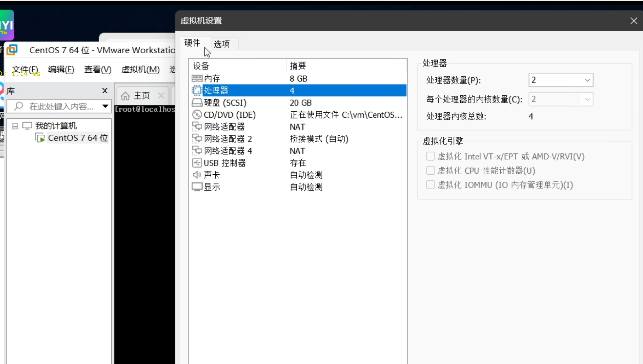The image size is (643, 364).
Task: Select the 硬盘 (SCSI) row
Action: pyautogui.click(x=298, y=103)
